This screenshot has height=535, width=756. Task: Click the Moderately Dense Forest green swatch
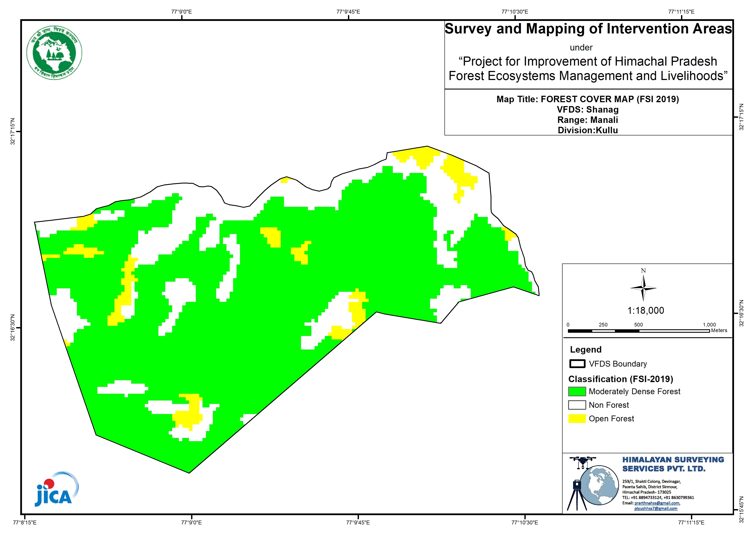[x=577, y=391]
